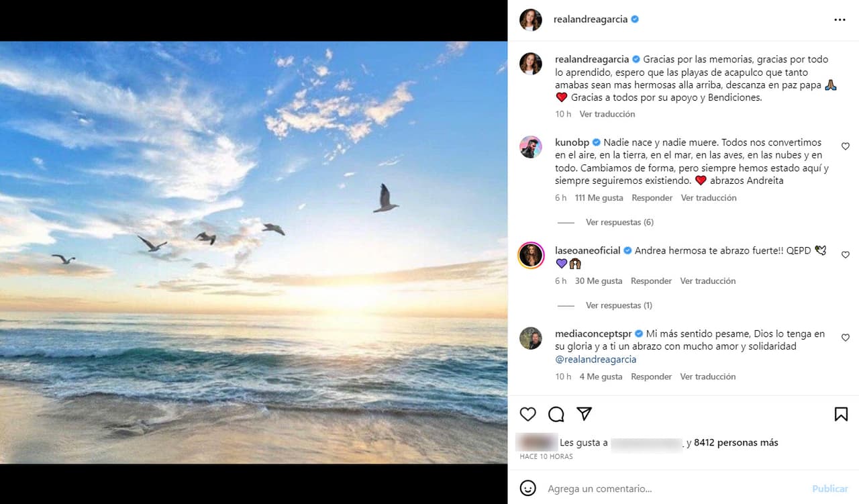
Task: Expand kunobp's 6 replies
Action: click(619, 222)
